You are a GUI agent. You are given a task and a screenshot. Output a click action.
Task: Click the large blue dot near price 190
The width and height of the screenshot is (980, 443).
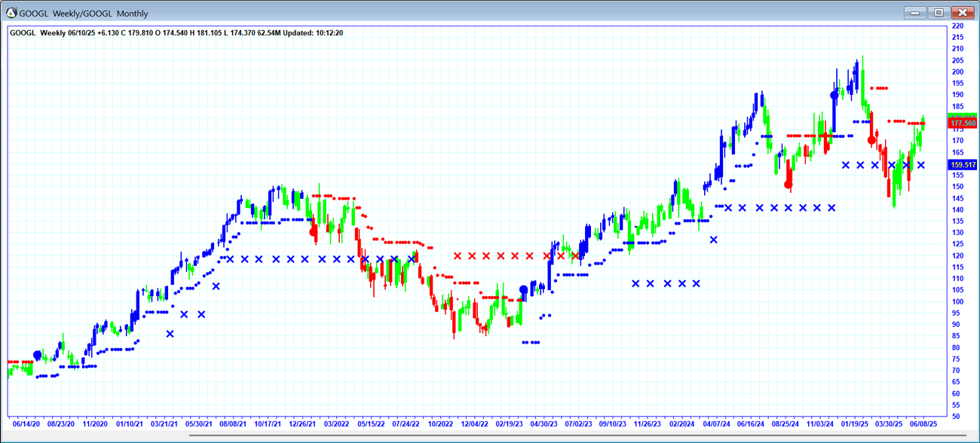coord(835,96)
